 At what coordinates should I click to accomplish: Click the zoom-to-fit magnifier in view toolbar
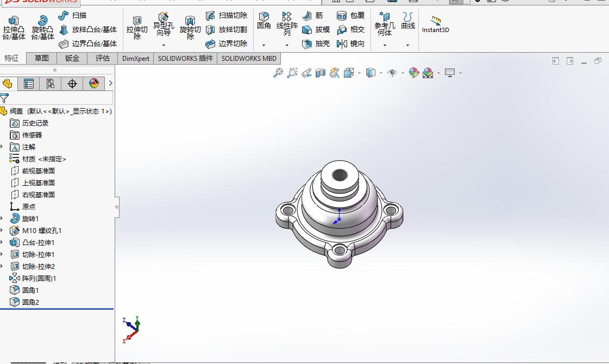point(278,73)
